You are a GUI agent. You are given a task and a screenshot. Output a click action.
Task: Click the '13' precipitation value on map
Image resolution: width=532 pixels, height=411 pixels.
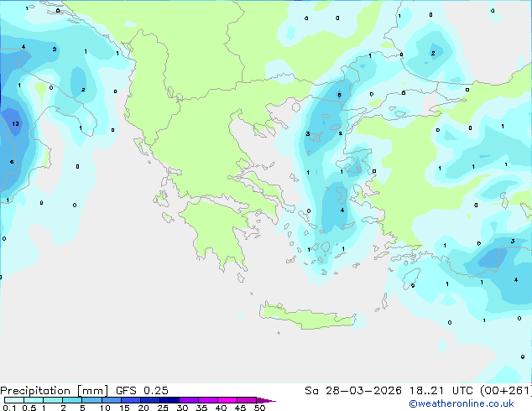(15, 123)
